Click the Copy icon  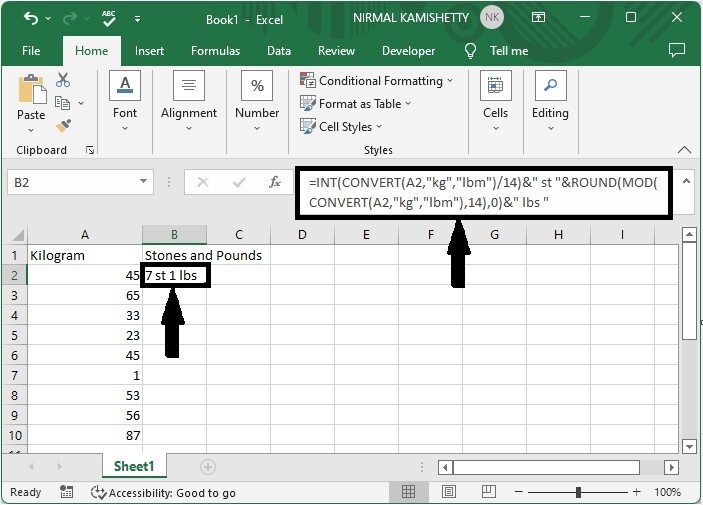coord(62,103)
